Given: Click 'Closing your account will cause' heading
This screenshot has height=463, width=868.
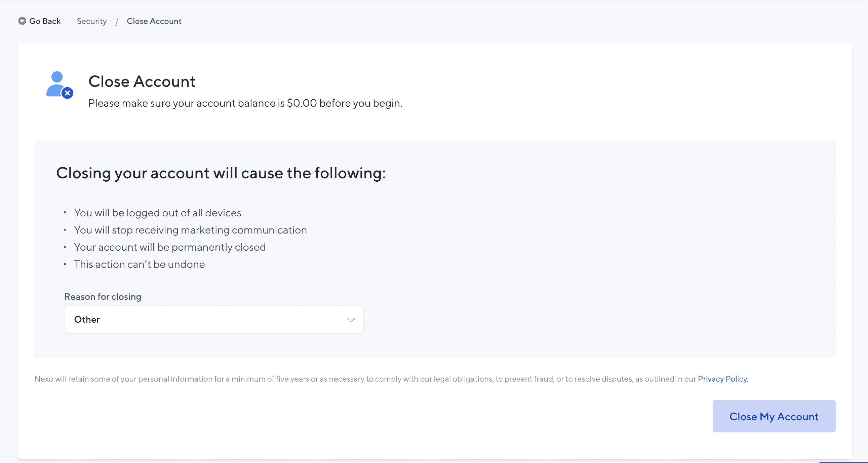Looking at the screenshot, I should coord(221,173).
